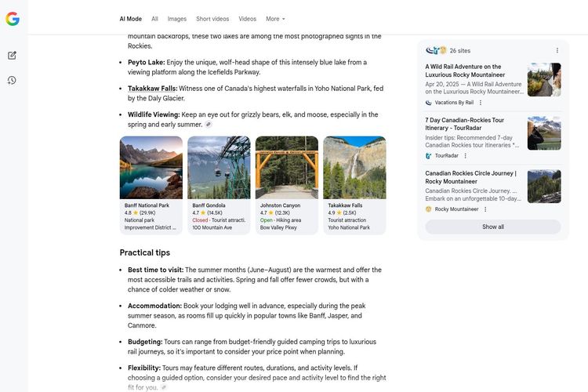
Task: Start a new AI Mode search
Action: click(x=12, y=56)
